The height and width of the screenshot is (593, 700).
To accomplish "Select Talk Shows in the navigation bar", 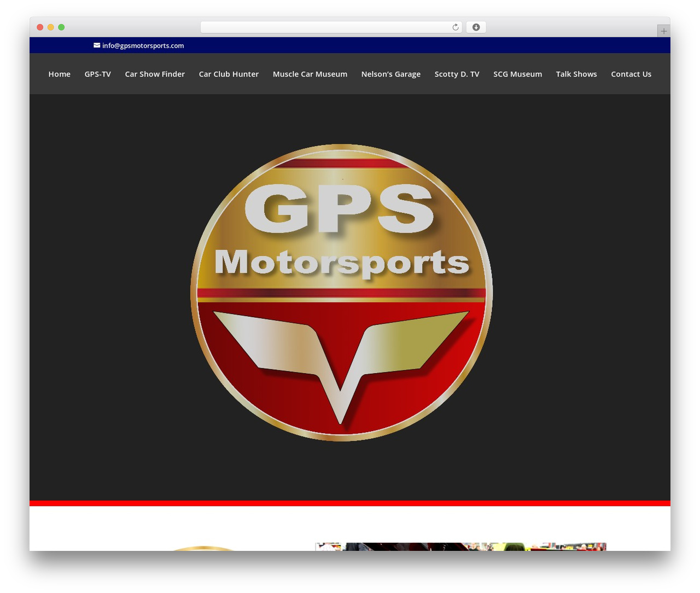I will (576, 74).
